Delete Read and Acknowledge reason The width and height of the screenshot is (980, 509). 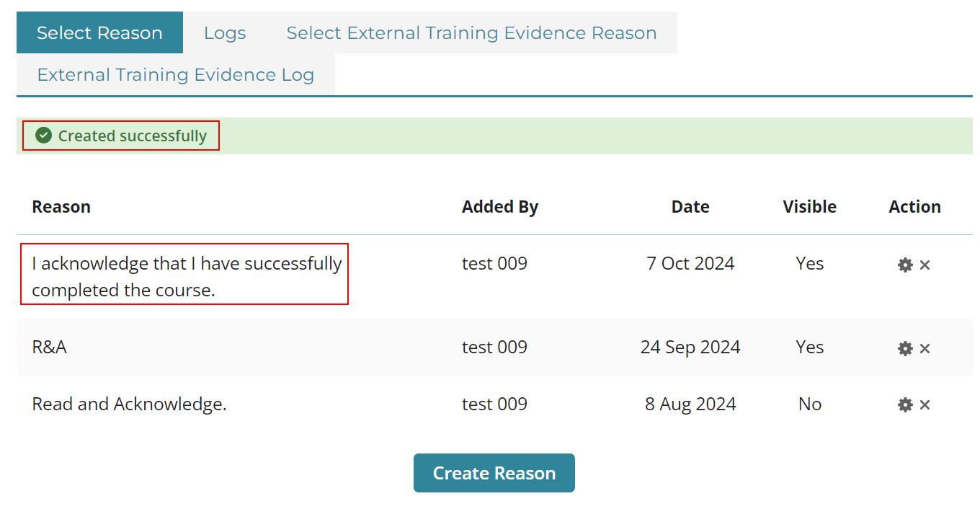(925, 404)
